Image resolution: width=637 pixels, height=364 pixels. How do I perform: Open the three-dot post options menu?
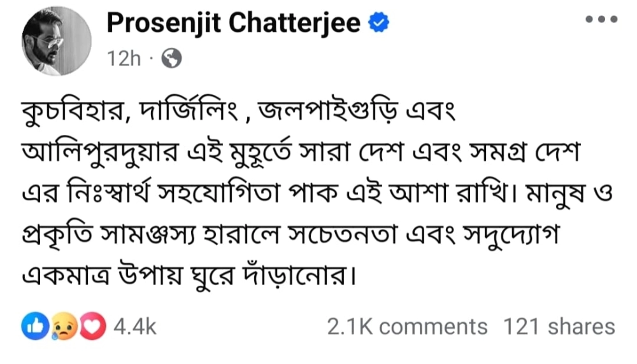tap(601, 20)
